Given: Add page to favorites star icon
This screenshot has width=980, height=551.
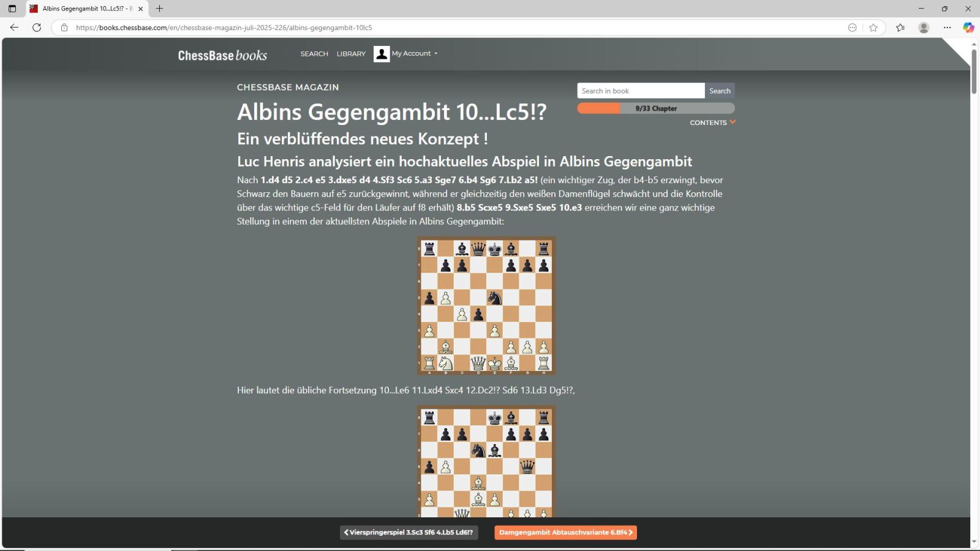Looking at the screenshot, I should point(873,28).
